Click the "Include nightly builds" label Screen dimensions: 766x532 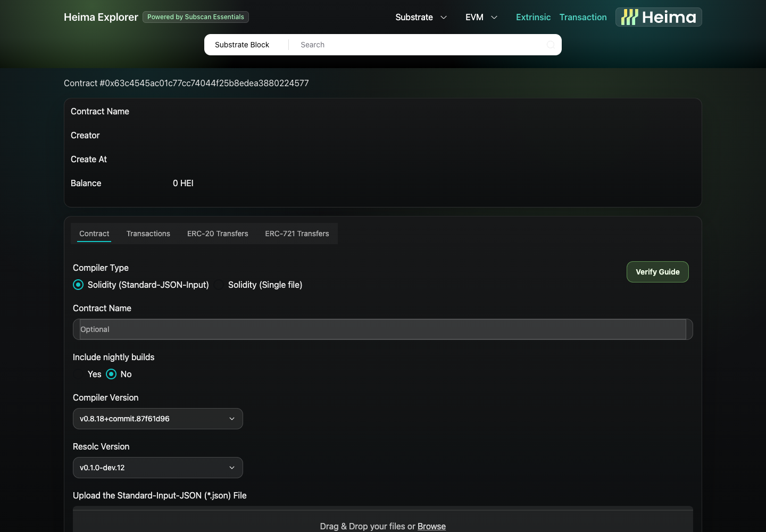click(x=113, y=357)
